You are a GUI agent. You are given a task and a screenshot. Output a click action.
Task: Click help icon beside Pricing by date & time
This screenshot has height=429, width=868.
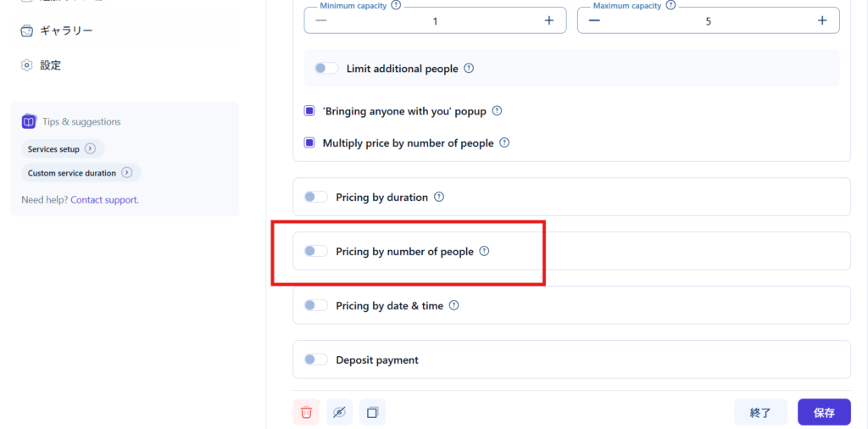[454, 305]
